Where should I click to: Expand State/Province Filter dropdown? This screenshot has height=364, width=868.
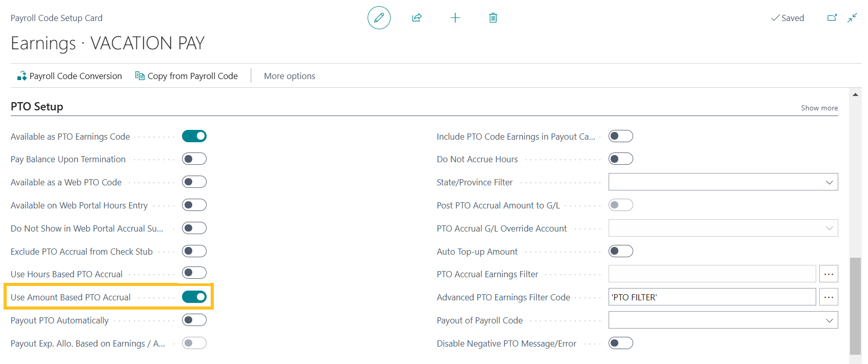click(x=829, y=182)
